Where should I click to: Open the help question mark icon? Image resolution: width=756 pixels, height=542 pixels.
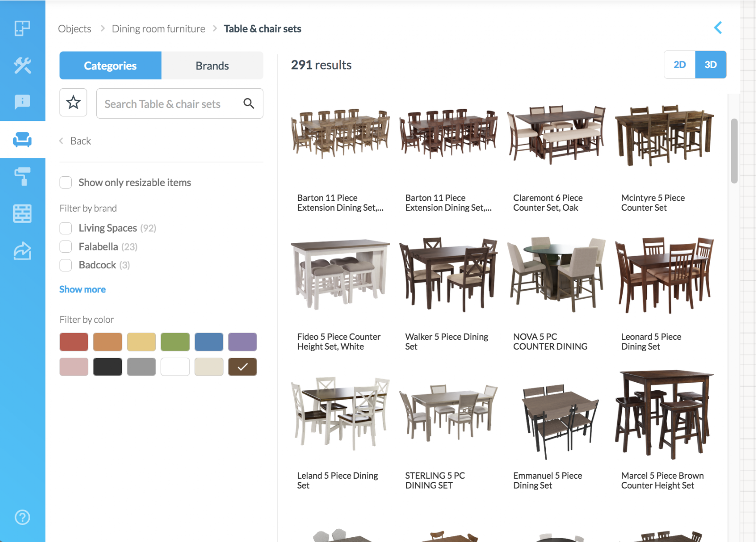pyautogui.click(x=22, y=517)
